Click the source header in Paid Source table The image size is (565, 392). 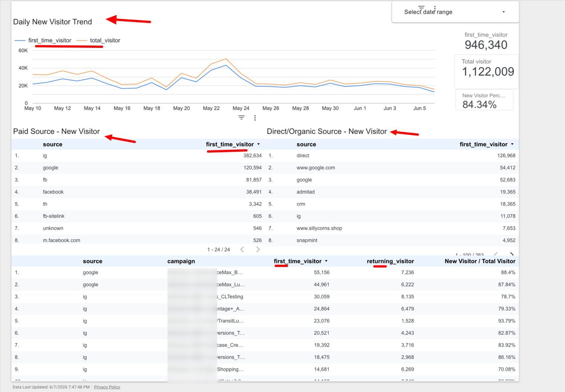pos(53,144)
